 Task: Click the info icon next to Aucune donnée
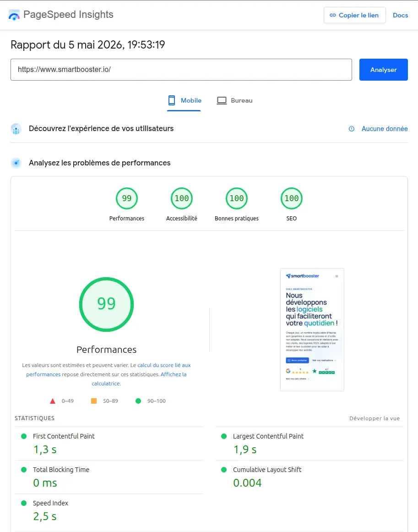pos(352,129)
